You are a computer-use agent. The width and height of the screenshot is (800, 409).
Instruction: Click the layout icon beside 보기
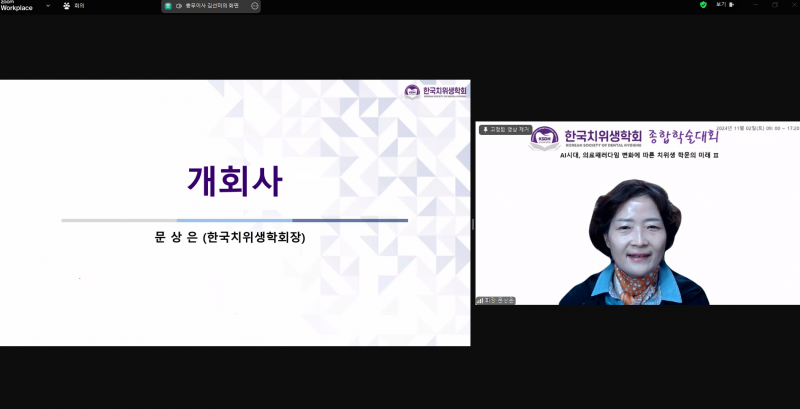pos(732,5)
